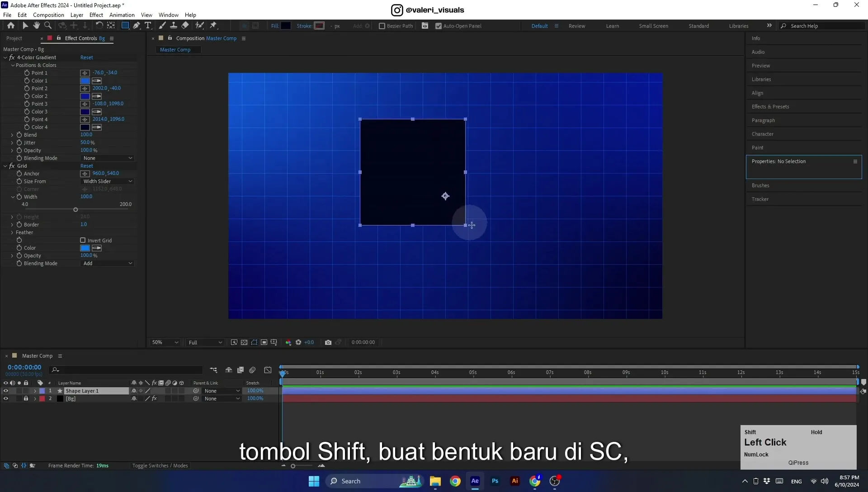Unlock the Bg layer lock
Viewport: 868px width, 492px height.
26,399
